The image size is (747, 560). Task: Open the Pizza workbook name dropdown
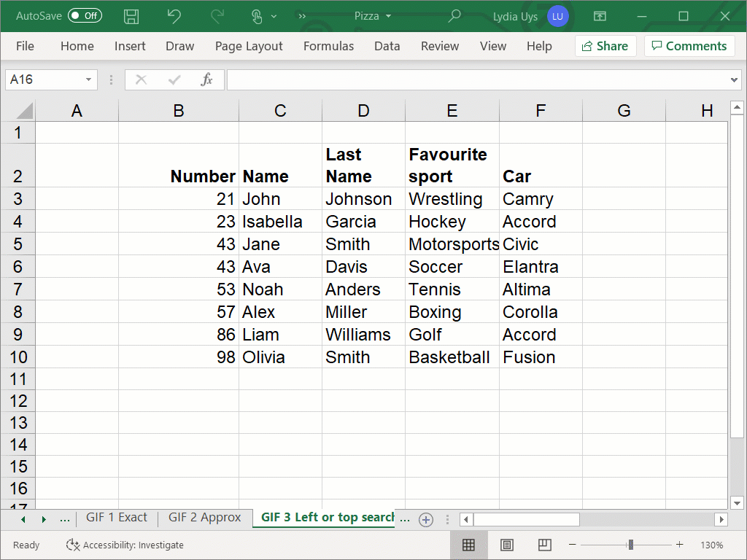390,16
